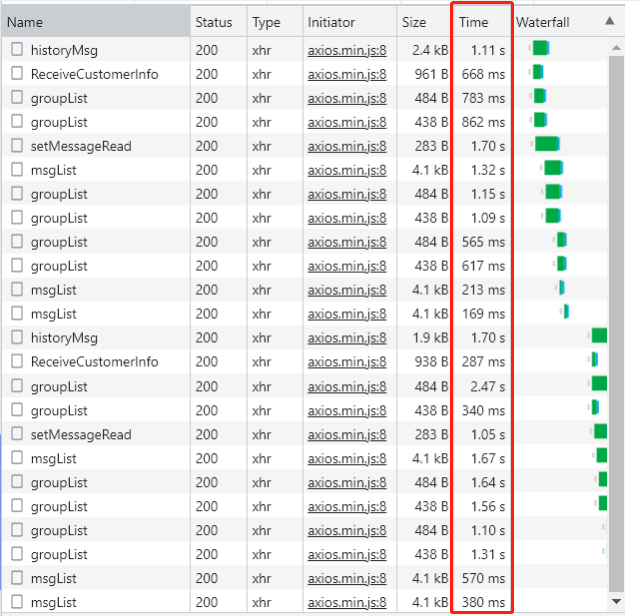
Task: Tick checkbox beside first setMessageRead request
Action: (17, 145)
